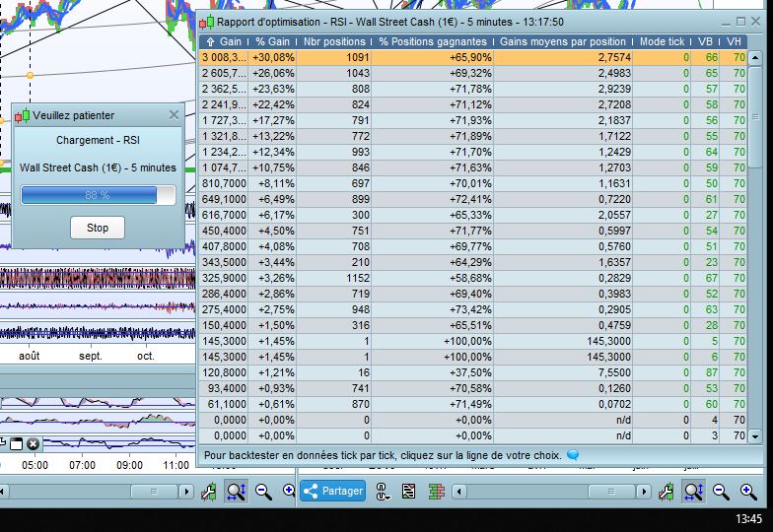The image size is (773, 532).
Task: Click report table scroll up arrow
Action: pyautogui.click(x=755, y=58)
